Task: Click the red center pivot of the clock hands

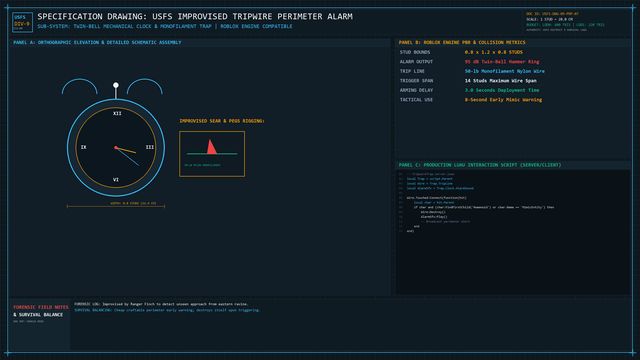Action: pos(116,147)
